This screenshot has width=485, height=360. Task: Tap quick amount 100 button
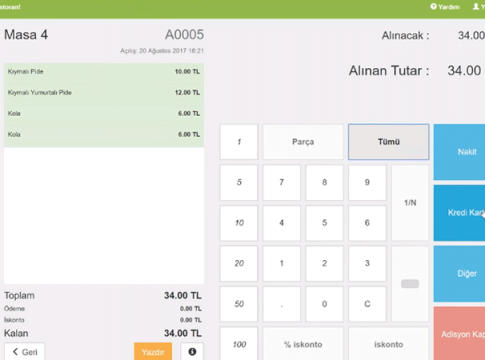pos(239,344)
